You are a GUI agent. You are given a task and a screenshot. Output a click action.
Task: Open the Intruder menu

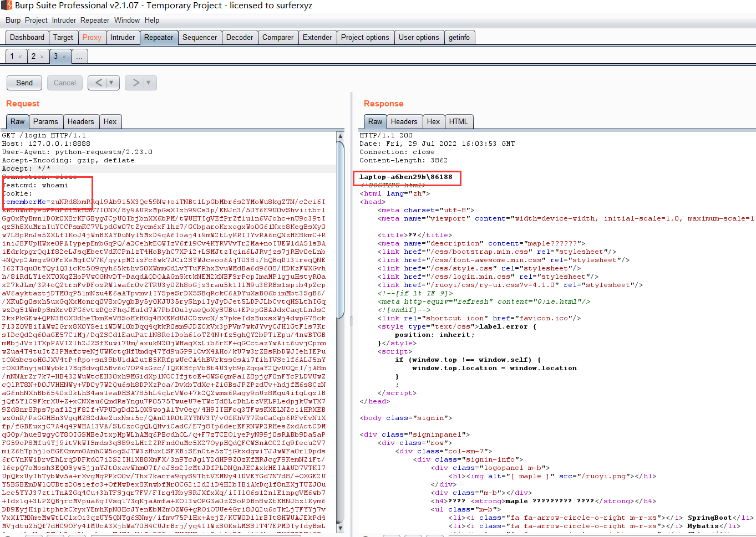pyautogui.click(x=64, y=21)
